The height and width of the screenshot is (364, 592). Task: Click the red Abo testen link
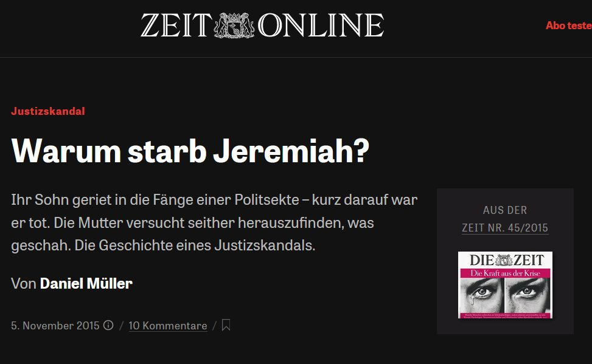pos(569,26)
